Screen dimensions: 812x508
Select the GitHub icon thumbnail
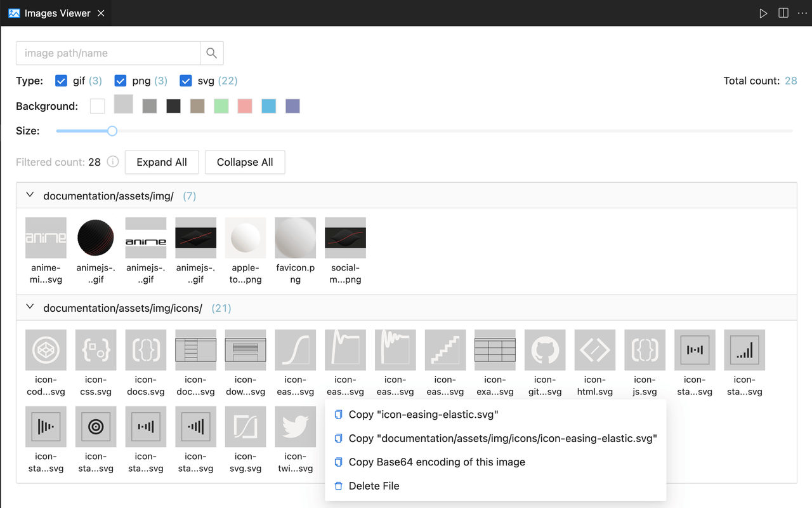tap(545, 350)
